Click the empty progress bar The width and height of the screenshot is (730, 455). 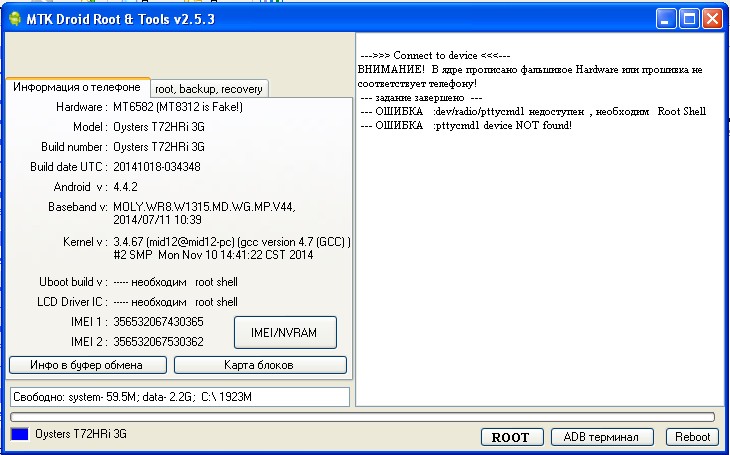(362, 417)
